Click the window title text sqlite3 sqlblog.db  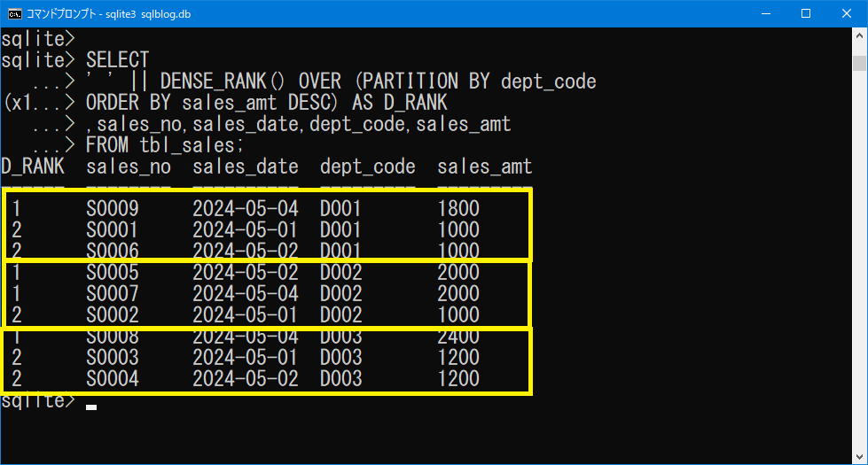click(148, 14)
